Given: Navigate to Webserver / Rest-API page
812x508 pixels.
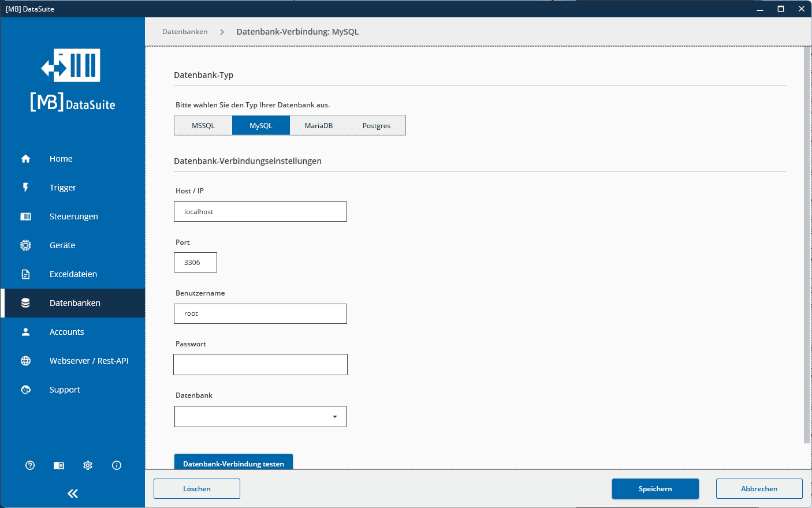Looking at the screenshot, I should click(89, 361).
